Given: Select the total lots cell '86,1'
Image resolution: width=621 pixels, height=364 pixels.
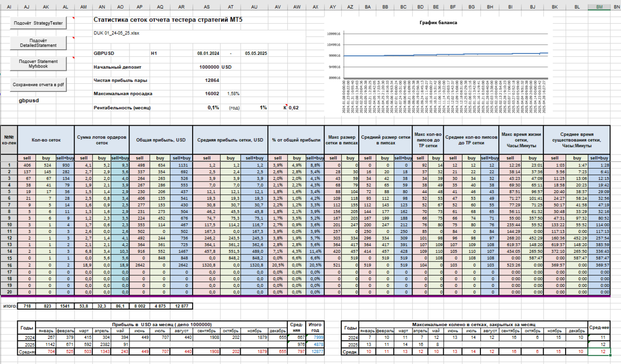Looking at the screenshot, I should (120, 306).
